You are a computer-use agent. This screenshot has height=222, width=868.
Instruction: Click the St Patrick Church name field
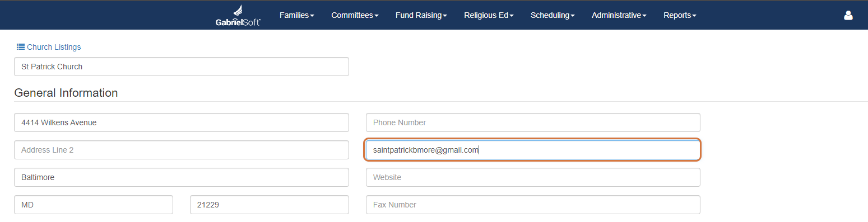click(x=182, y=67)
